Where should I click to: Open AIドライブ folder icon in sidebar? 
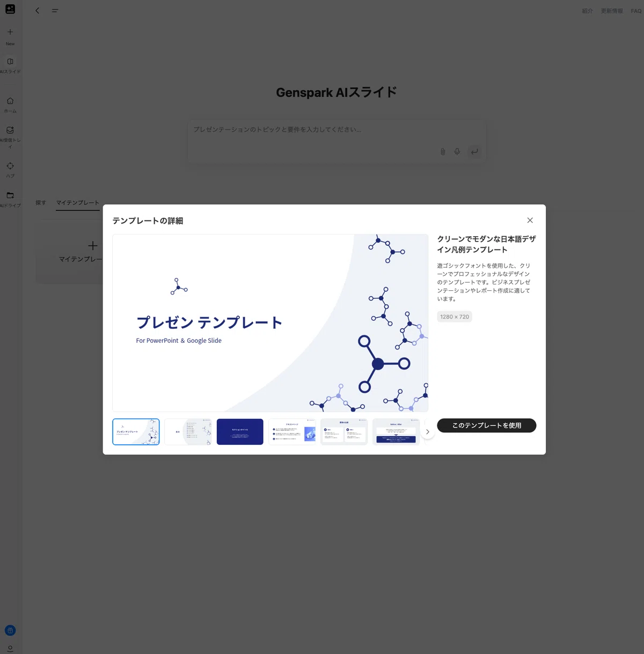(x=10, y=195)
